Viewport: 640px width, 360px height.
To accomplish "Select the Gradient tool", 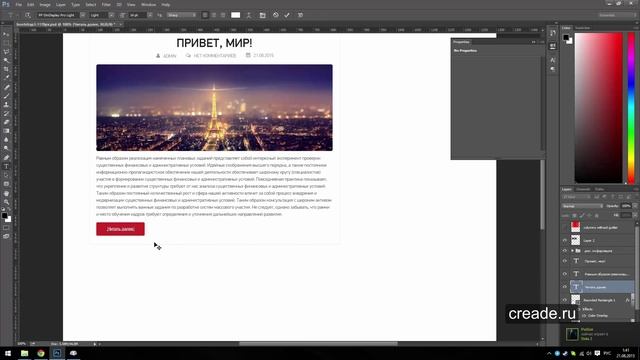I will pos(6,131).
